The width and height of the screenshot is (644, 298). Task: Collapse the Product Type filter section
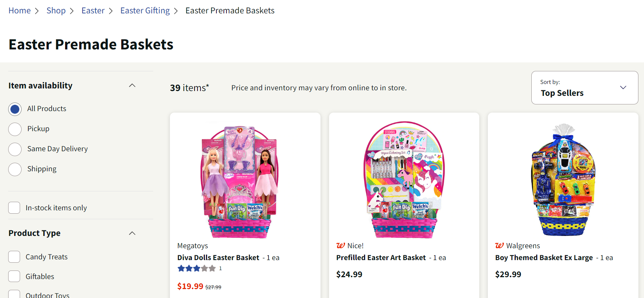(132, 233)
